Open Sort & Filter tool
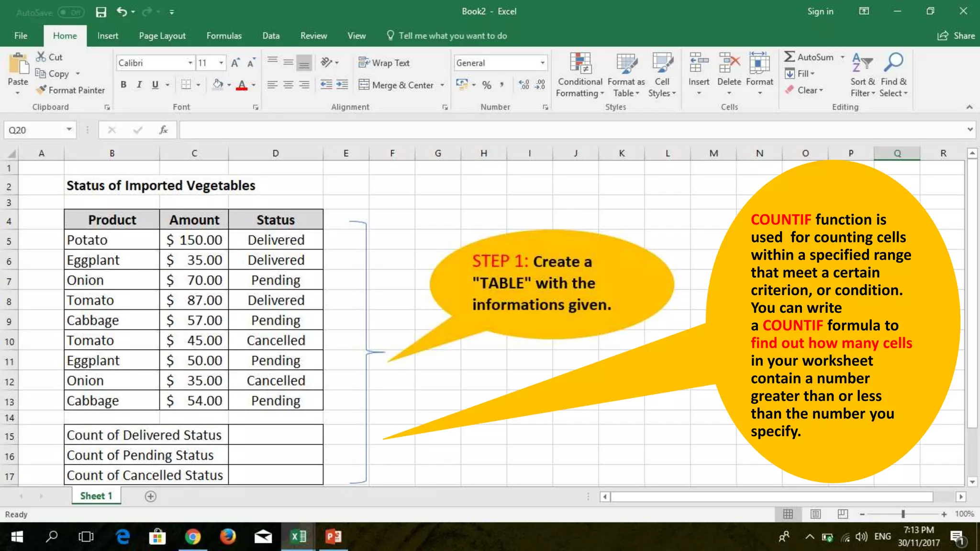 click(x=862, y=74)
